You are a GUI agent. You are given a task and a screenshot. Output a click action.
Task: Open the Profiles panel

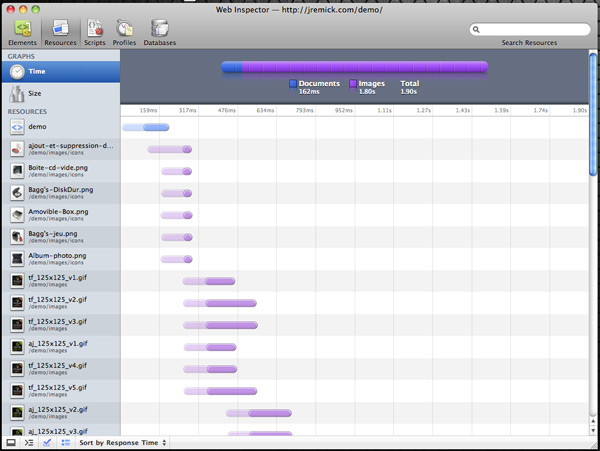(124, 33)
